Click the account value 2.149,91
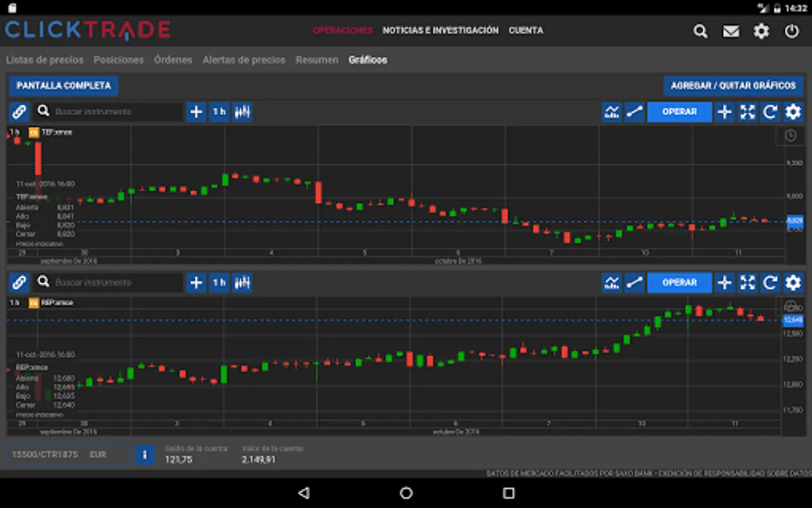812x508 pixels. click(x=259, y=459)
